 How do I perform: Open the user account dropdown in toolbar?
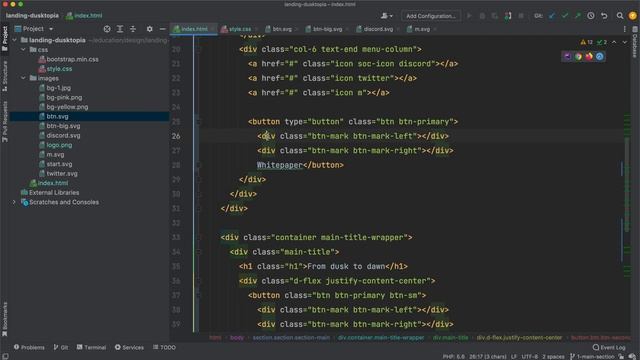[x=387, y=16]
